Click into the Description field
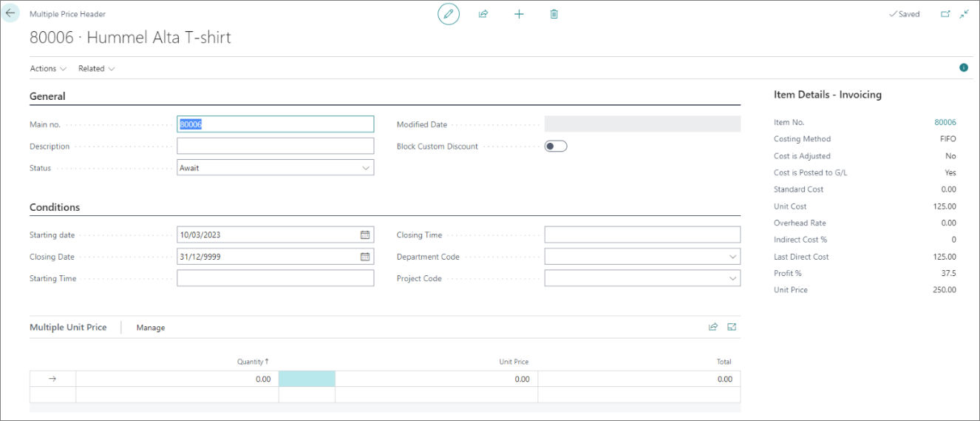Screen dimensions: 980x421 [x=276, y=146]
